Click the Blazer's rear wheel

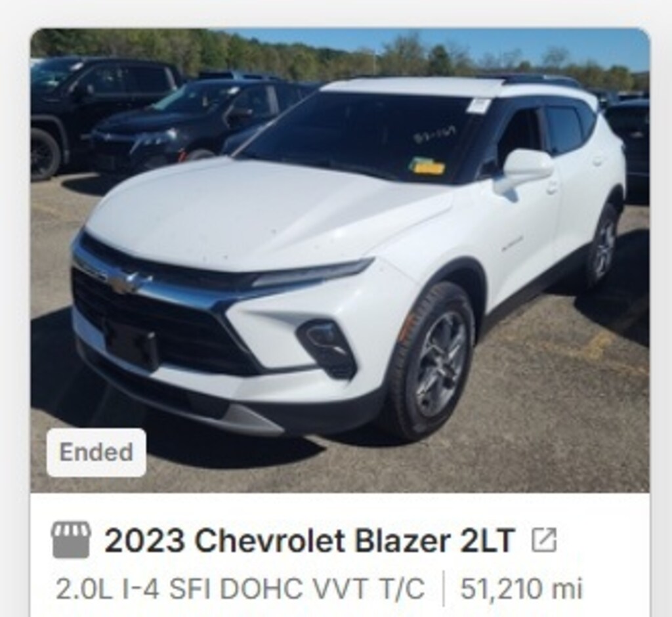click(x=601, y=247)
